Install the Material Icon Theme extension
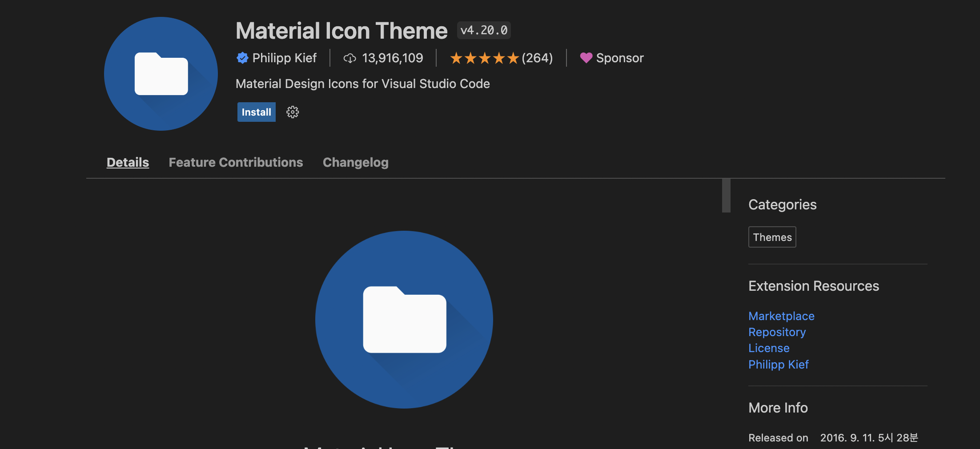This screenshot has width=980, height=449. pyautogui.click(x=257, y=112)
